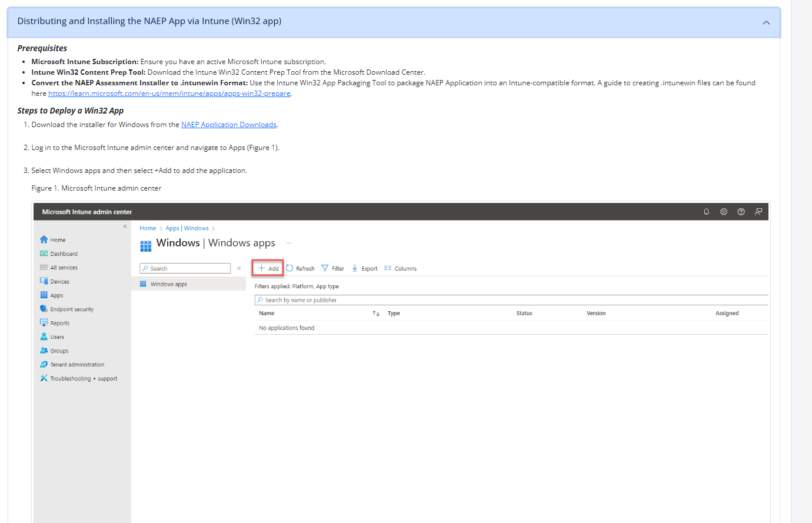Screen dimensions: 812x523
Task: Click the Assigned column header
Action: (727, 314)
